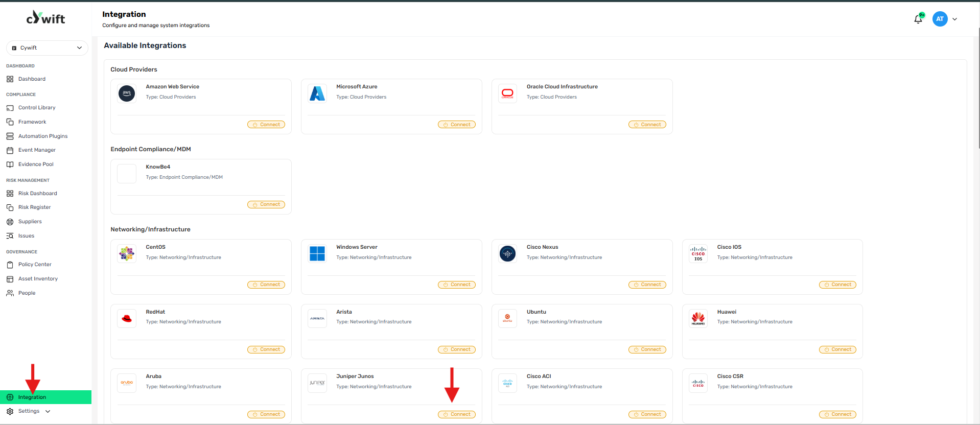This screenshot has height=425, width=980.
Task: Click the Evidence Pool book icon
Action: [x=10, y=164]
